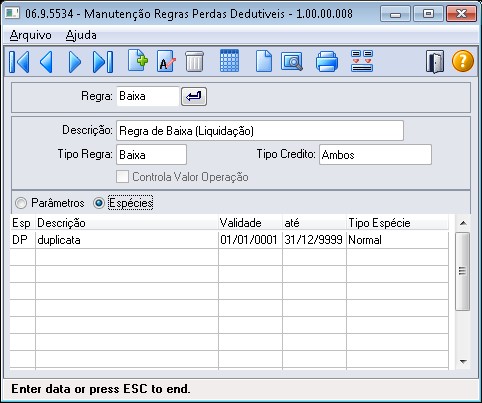Click end date 31/12/9999
Image resolution: width=482 pixels, height=403 pixels.
pos(314,240)
